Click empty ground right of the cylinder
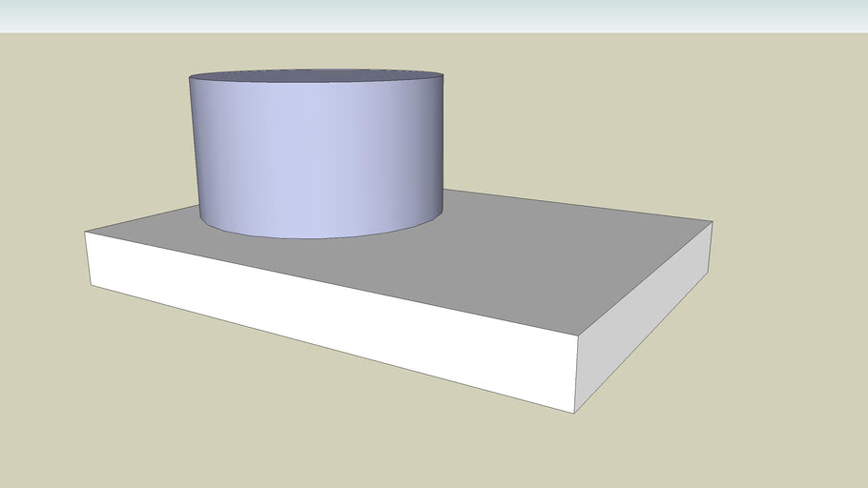This screenshot has height=488, width=868. [x=620, y=124]
